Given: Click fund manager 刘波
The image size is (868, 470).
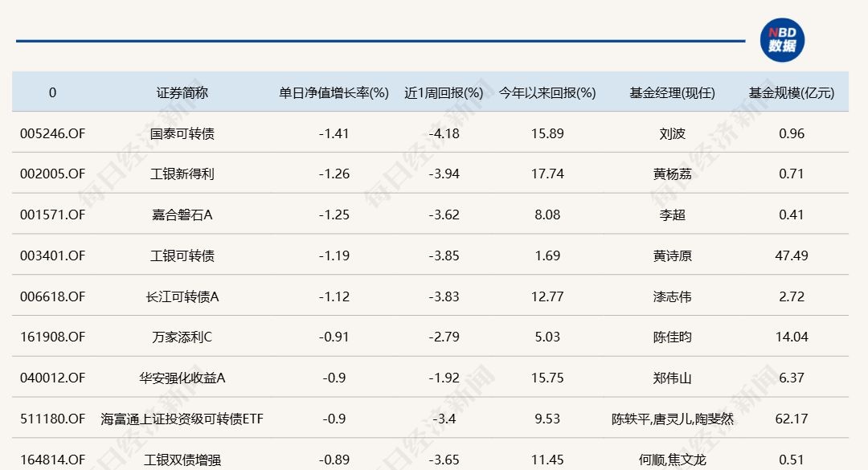Looking at the screenshot, I should [672, 133].
